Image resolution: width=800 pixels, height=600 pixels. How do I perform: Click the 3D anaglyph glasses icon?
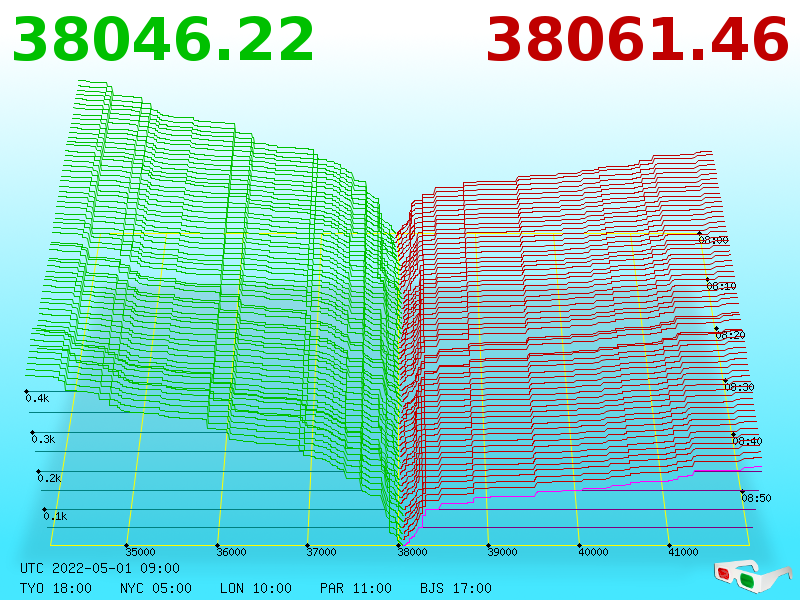[x=753, y=576]
